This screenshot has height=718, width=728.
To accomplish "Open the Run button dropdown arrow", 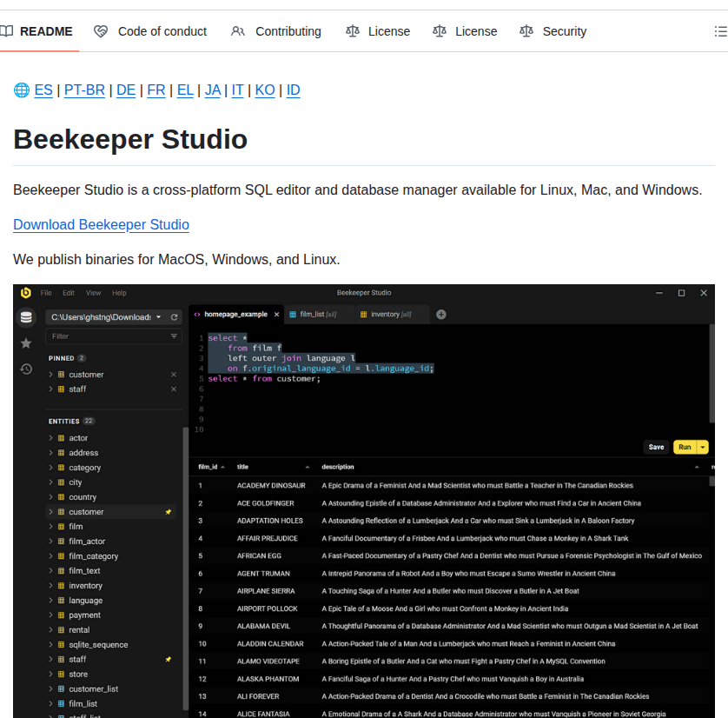I will (703, 447).
